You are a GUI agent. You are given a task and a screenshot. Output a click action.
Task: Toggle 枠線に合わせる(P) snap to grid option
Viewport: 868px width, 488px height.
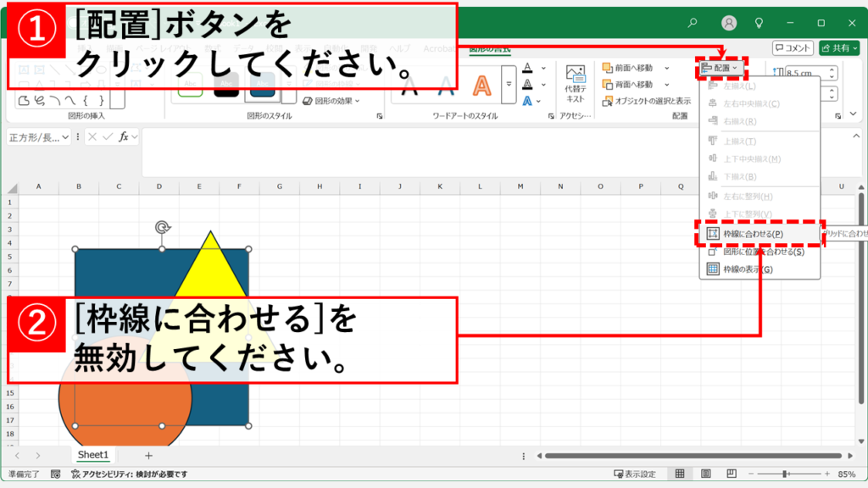click(759, 234)
